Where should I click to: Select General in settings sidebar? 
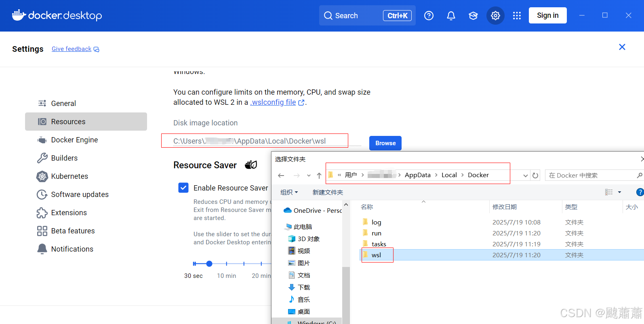click(x=86, y=104)
